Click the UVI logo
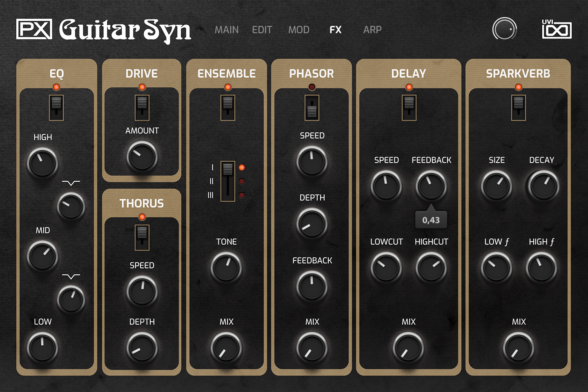 pyautogui.click(x=557, y=29)
